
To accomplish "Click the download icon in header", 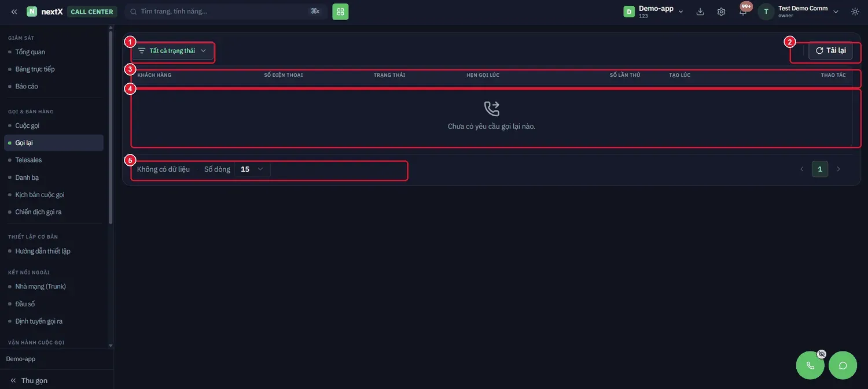I will (x=700, y=12).
